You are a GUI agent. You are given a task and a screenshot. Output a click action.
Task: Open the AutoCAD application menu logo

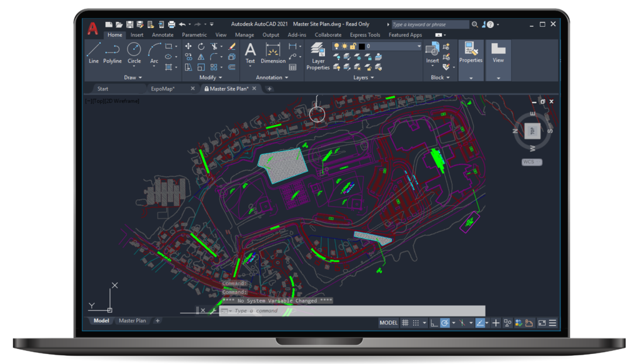92,28
